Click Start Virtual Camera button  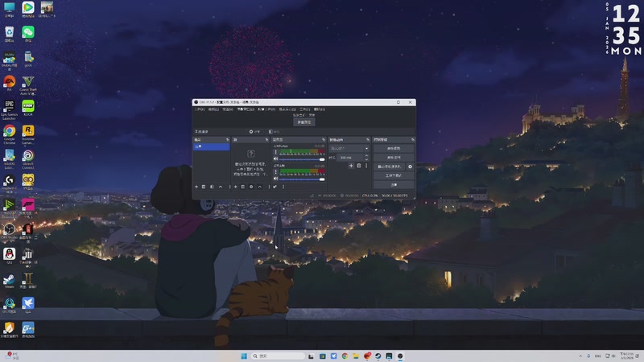pos(390,167)
